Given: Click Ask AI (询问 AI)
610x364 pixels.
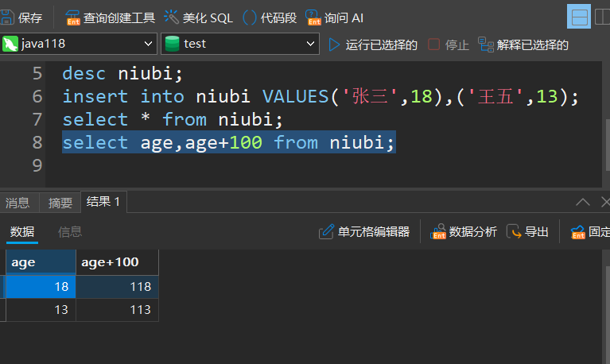Looking at the screenshot, I should coord(335,18).
